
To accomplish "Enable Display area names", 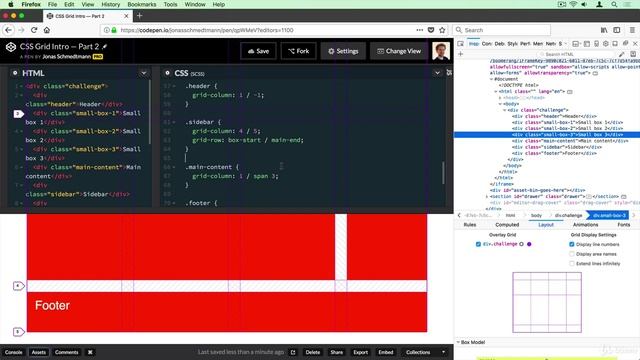I will [x=571, y=254].
